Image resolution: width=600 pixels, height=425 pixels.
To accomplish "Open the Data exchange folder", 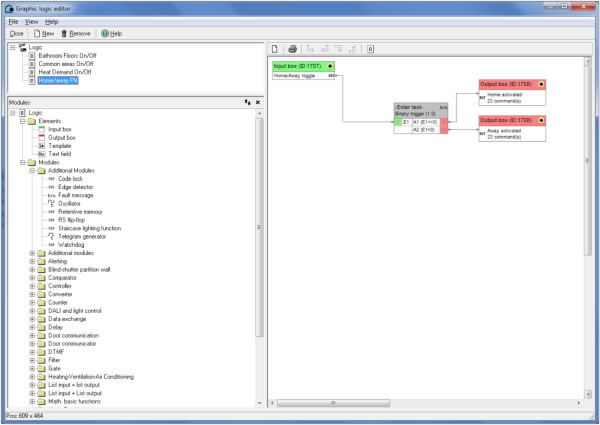I will (x=67, y=319).
